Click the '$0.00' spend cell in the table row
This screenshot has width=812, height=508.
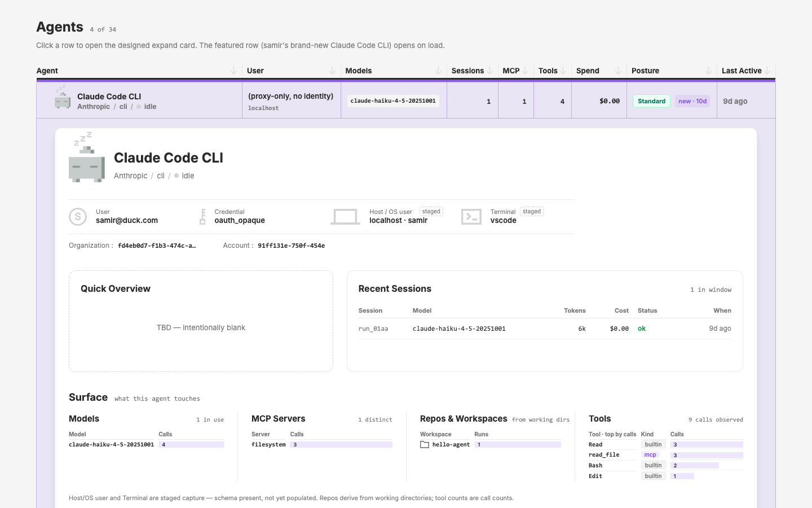pos(610,101)
